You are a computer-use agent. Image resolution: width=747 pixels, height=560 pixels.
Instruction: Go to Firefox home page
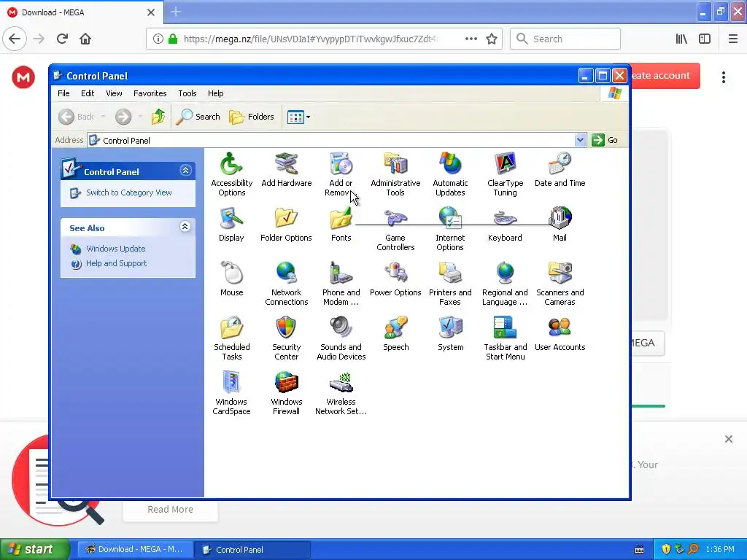coord(85,39)
